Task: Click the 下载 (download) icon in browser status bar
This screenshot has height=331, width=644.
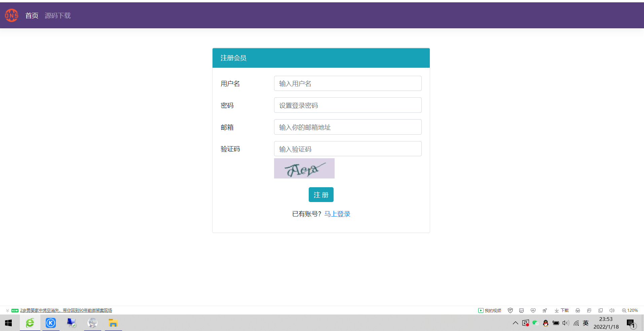Action: 561,310
